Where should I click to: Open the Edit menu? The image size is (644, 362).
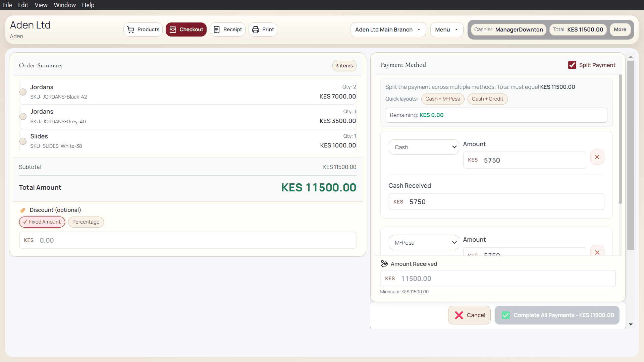click(x=23, y=5)
